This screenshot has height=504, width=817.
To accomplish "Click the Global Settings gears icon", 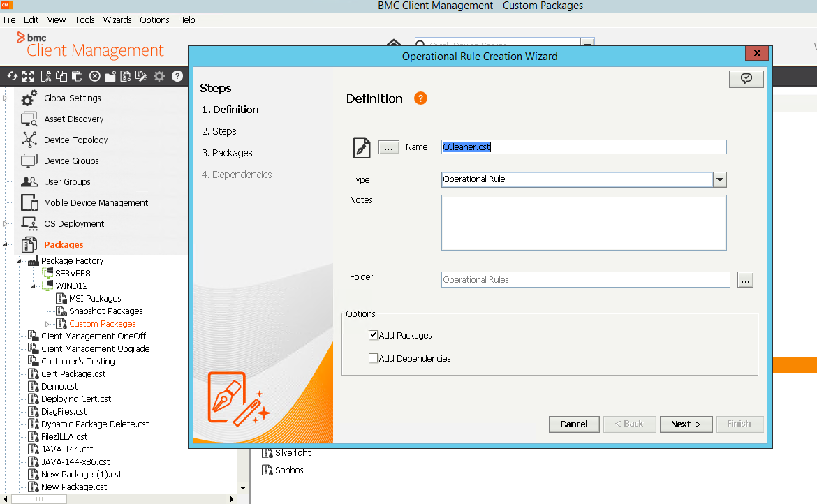I will click(29, 98).
